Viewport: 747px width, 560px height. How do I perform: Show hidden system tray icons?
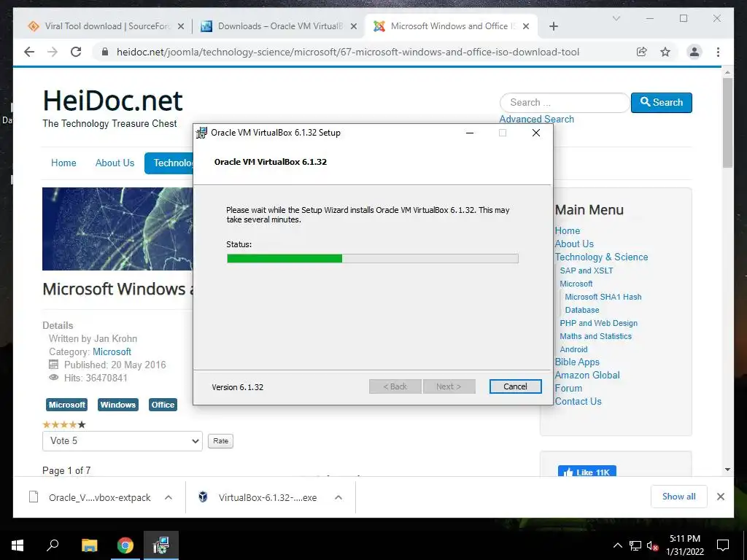pyautogui.click(x=617, y=545)
